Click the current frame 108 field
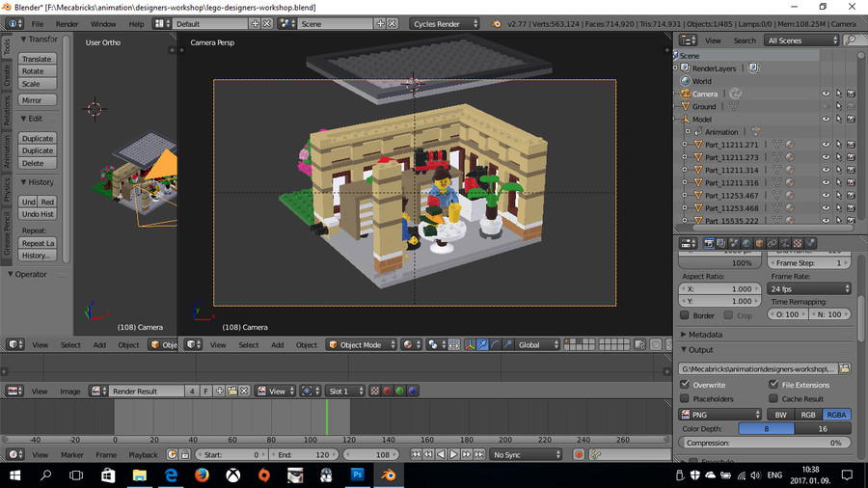This screenshot has height=488, width=868. (371, 455)
